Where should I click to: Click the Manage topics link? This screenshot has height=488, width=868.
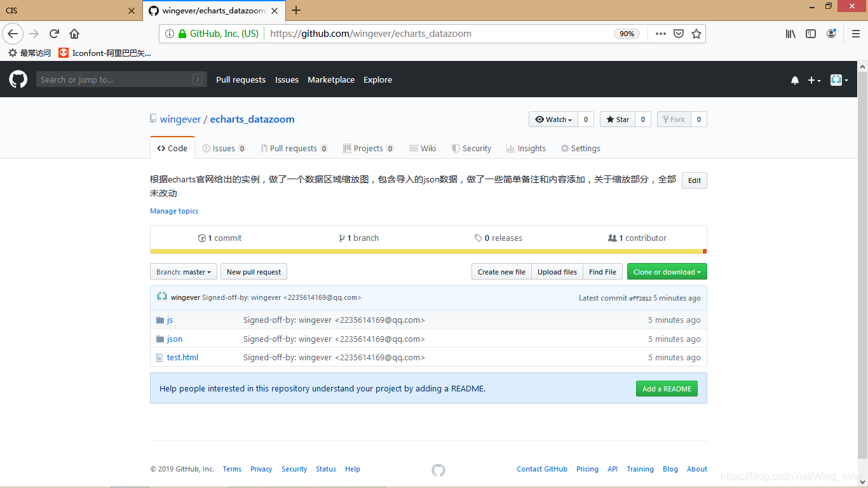[174, 211]
